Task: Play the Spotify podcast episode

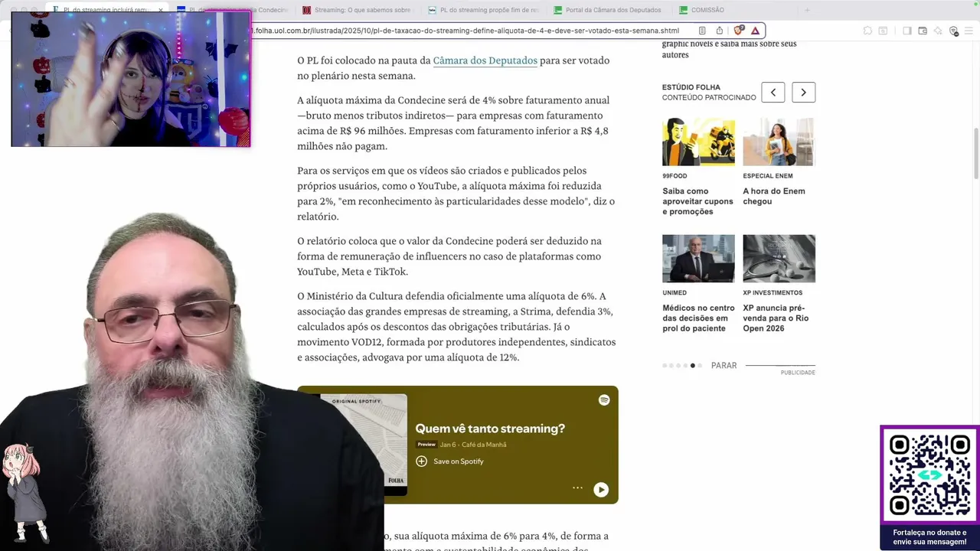Action: coord(601,490)
